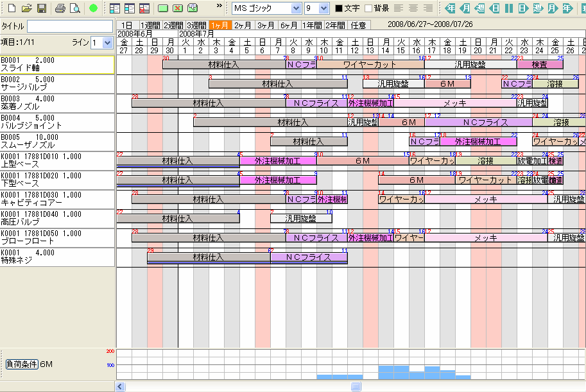Move back one week (週 left arrow)
This screenshot has height=392, width=586.
click(479, 8)
